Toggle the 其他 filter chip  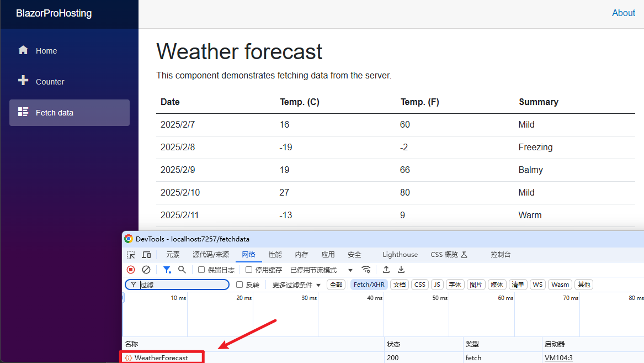click(584, 285)
